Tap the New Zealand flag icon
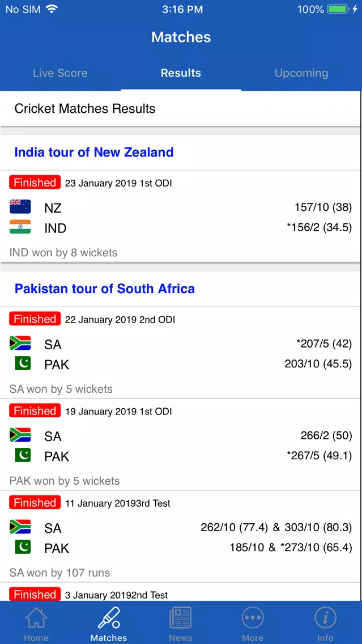The height and width of the screenshot is (644, 362). click(20, 206)
